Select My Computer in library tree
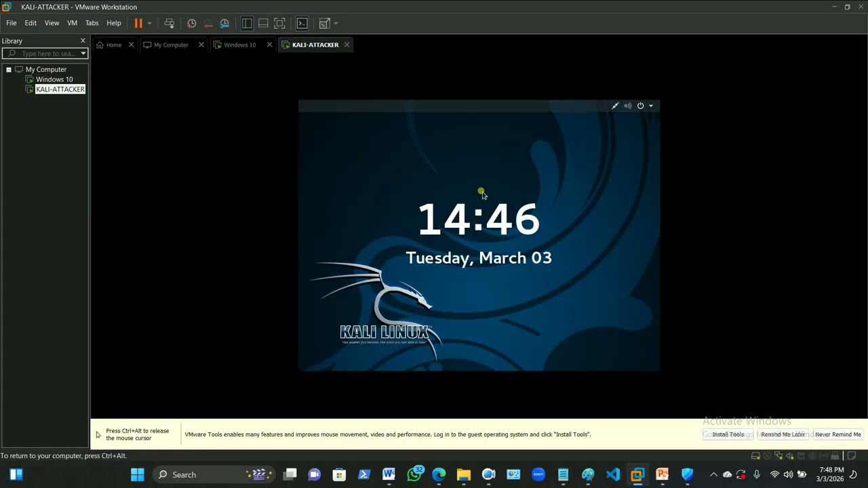The height and width of the screenshot is (488, 868). click(46, 69)
